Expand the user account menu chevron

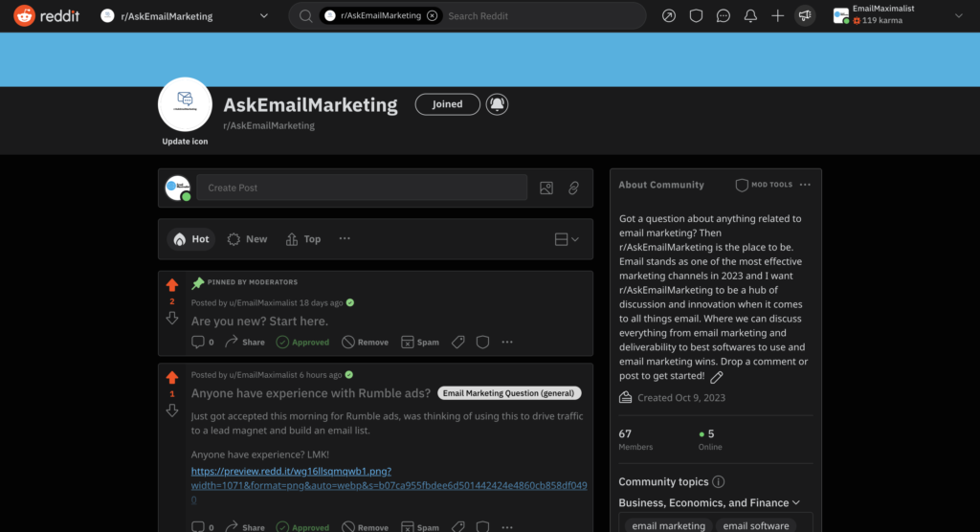958,16
